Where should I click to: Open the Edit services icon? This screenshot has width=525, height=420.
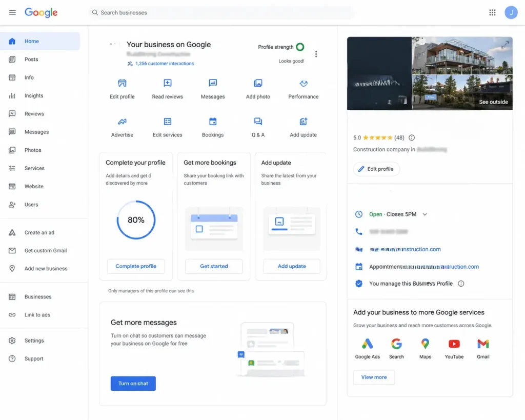[168, 121]
